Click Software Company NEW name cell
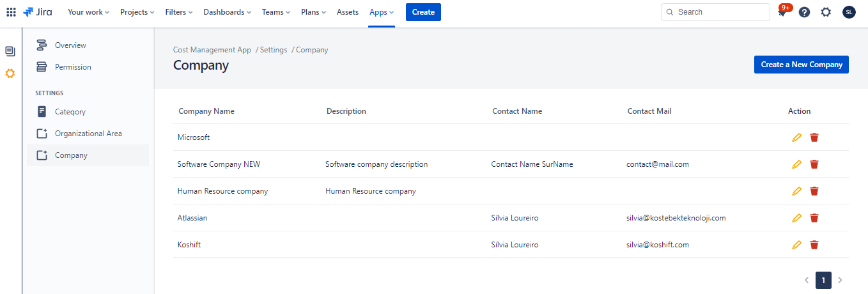The height and width of the screenshot is (294, 868). (x=219, y=164)
